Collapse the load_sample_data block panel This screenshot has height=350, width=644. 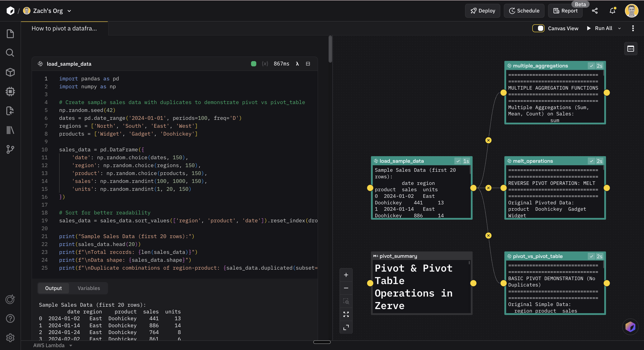point(308,64)
